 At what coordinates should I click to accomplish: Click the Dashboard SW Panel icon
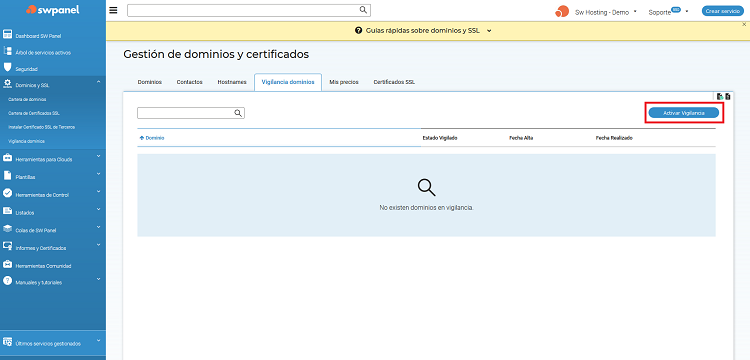coord(7,35)
